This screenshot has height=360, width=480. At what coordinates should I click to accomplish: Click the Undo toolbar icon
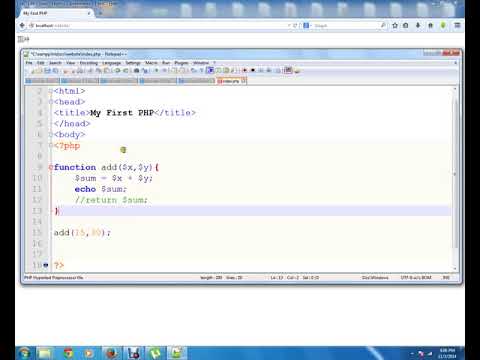[118, 70]
